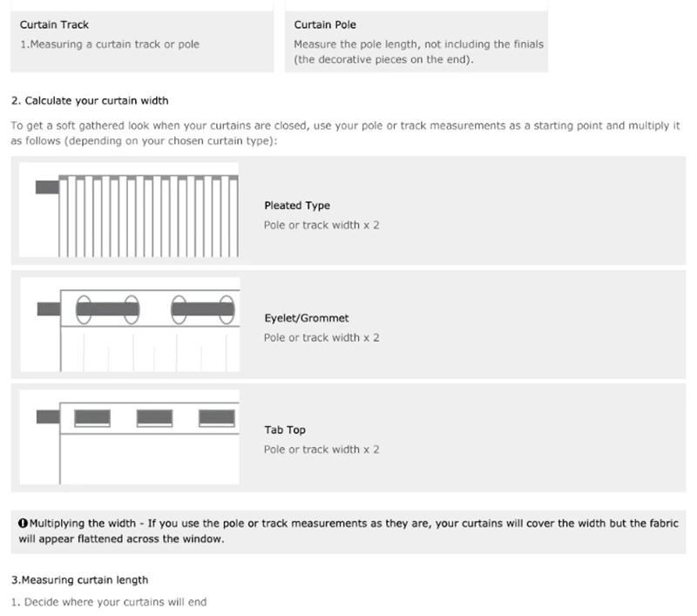Click the Eyelet/Grommet curtain diagram
The image size is (697, 616).
[x=136, y=322]
